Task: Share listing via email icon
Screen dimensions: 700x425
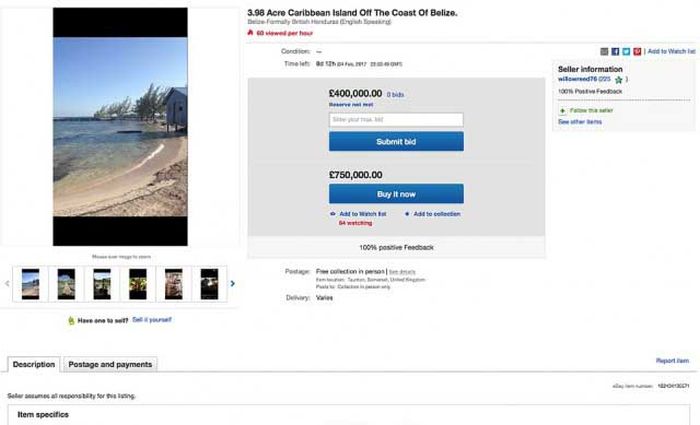Action: click(605, 51)
